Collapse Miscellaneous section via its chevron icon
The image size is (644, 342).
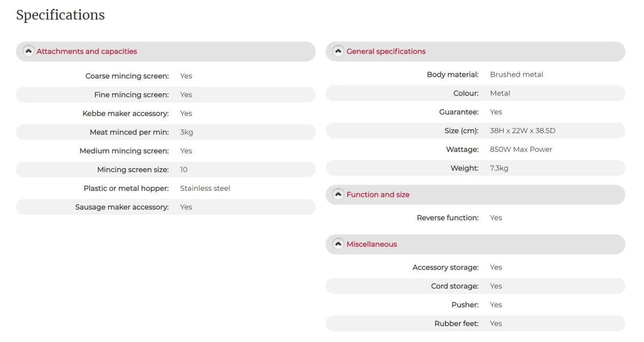tap(338, 244)
